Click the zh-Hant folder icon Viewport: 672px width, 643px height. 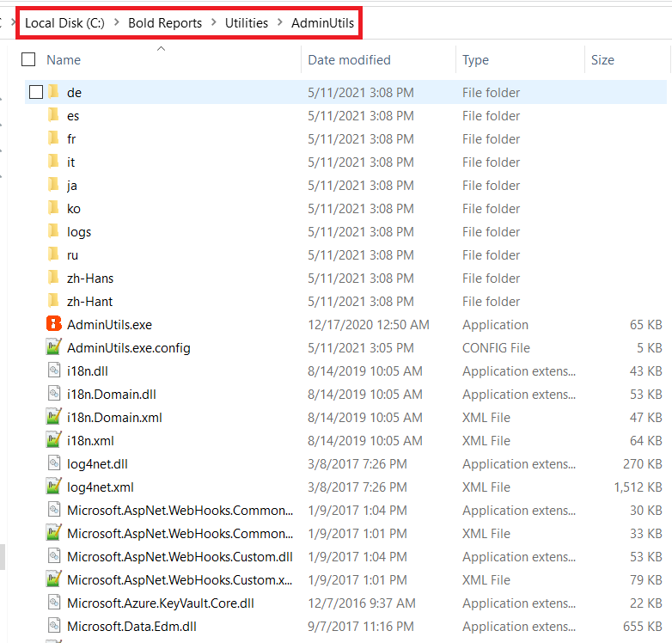tap(53, 300)
